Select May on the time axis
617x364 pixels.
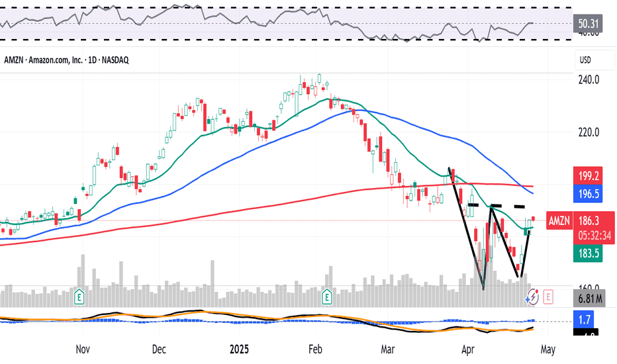coord(548,349)
